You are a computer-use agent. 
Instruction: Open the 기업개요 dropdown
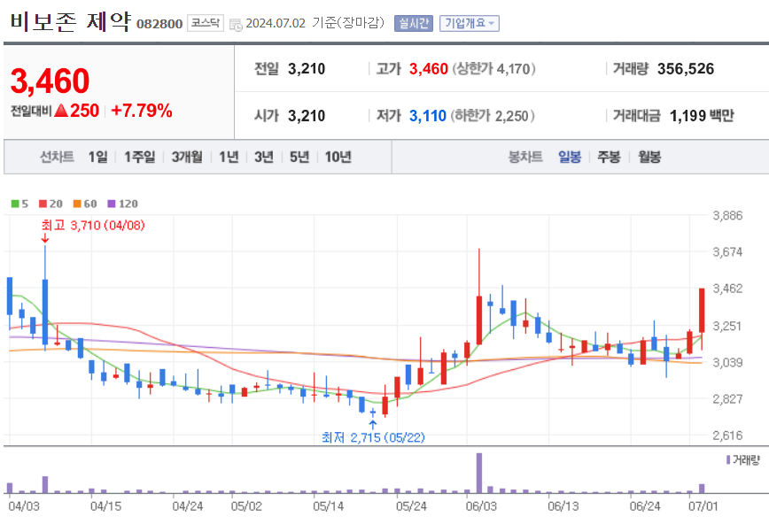470,23
